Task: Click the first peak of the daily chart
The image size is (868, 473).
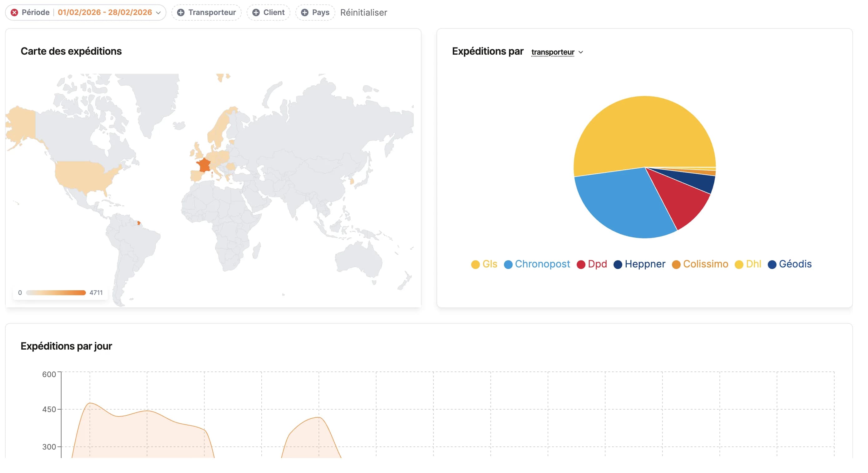Action: click(x=90, y=403)
